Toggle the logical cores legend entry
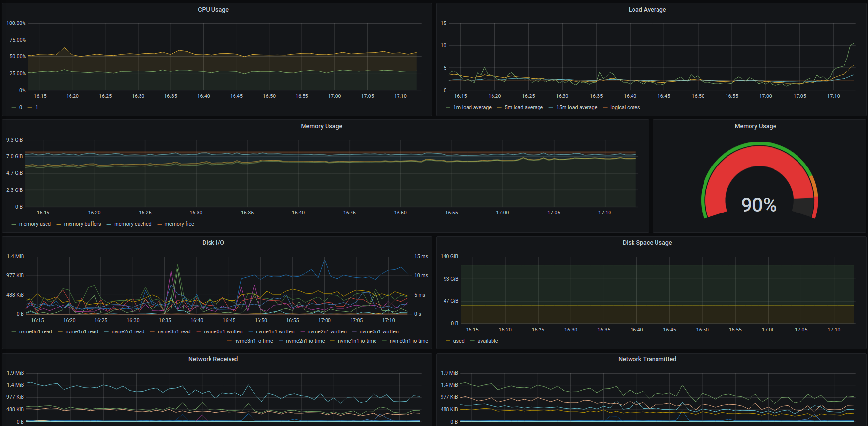The height and width of the screenshot is (426, 868). click(625, 108)
